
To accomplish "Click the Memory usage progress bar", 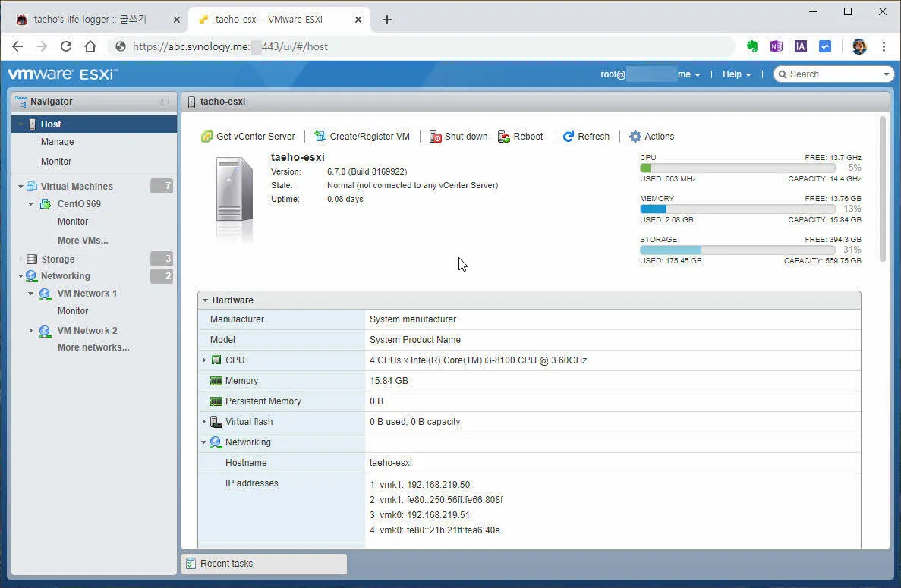I will pyautogui.click(x=737, y=209).
